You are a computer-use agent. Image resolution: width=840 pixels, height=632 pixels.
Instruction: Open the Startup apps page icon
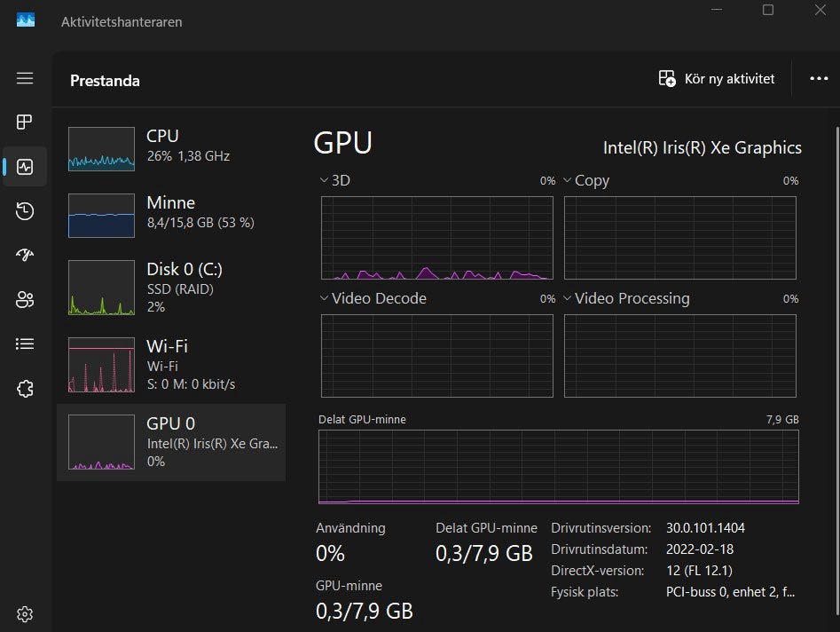click(25, 255)
